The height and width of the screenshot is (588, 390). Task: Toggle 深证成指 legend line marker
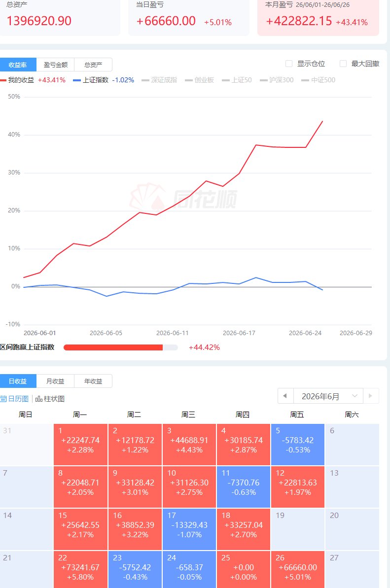tap(145, 80)
